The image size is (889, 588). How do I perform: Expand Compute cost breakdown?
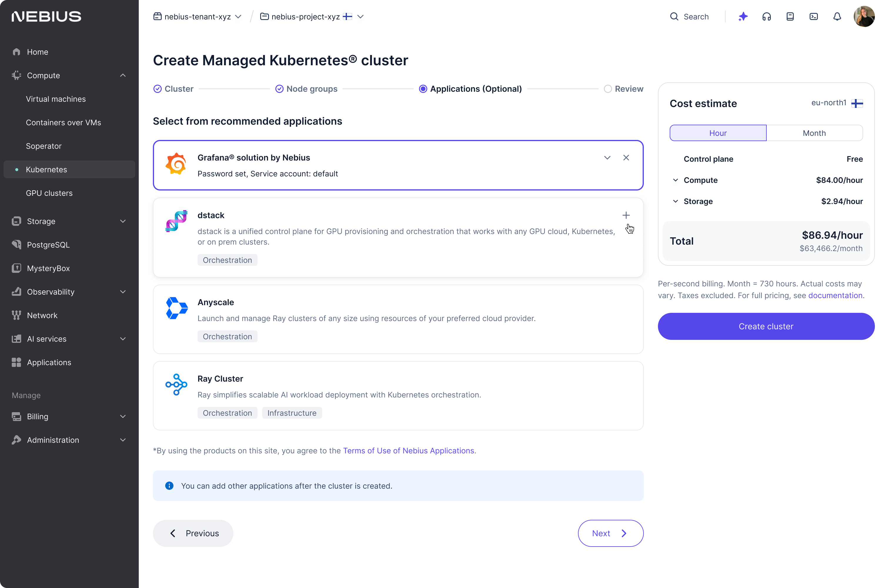point(675,180)
